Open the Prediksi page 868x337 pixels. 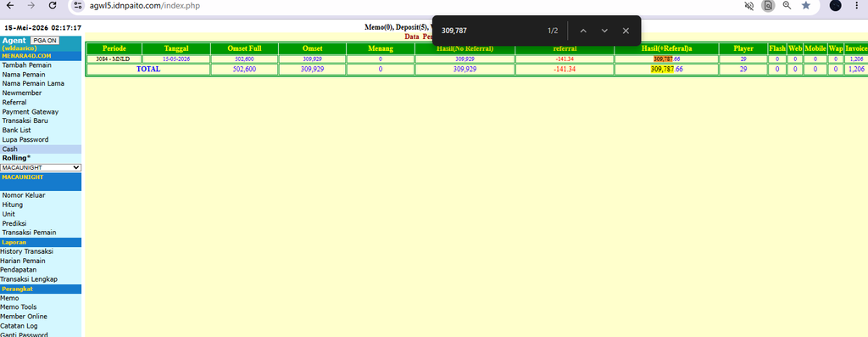pos(14,223)
